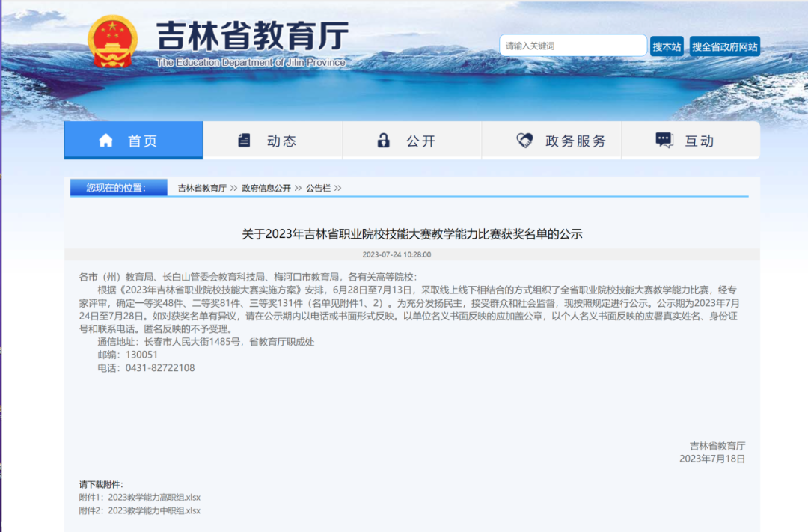
Task: Follow the 吉林省教育厅 breadcrumb link
Action: coord(202,188)
